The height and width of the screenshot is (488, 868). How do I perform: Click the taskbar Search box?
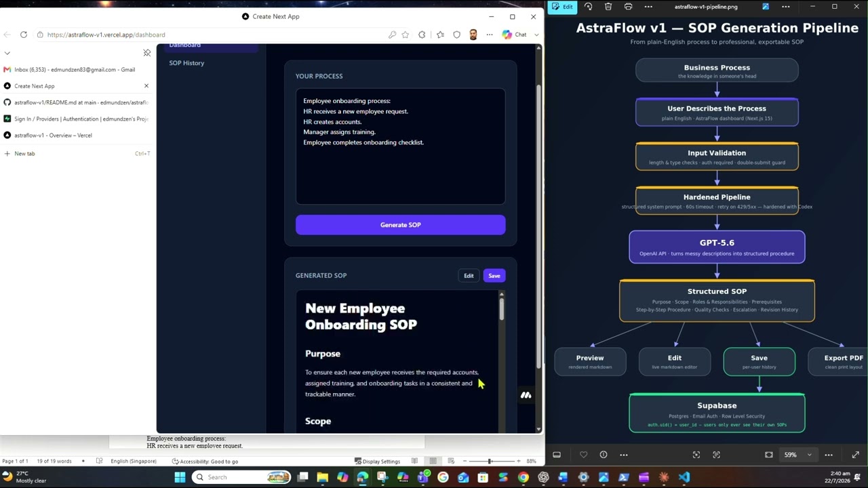(x=241, y=477)
